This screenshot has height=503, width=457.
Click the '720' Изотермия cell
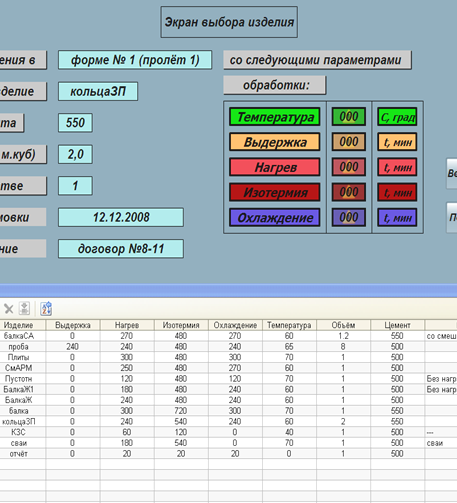[x=181, y=411]
